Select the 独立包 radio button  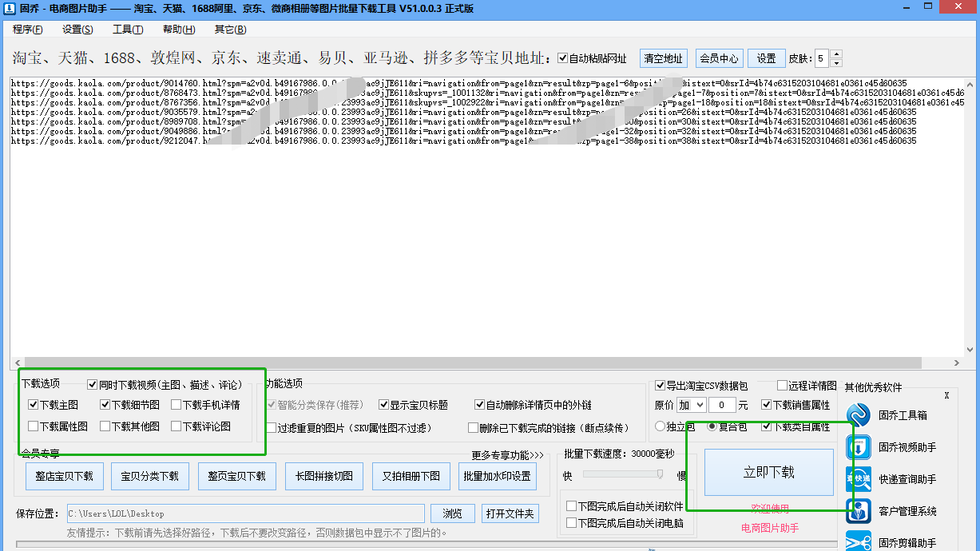[x=660, y=426]
